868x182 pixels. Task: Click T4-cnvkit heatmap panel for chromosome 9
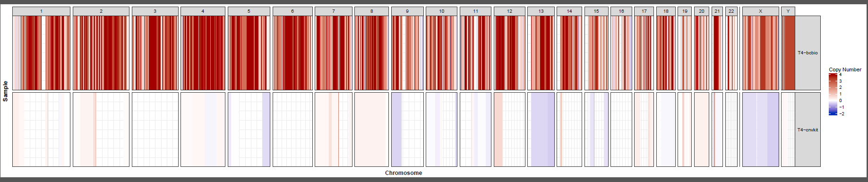click(x=407, y=130)
